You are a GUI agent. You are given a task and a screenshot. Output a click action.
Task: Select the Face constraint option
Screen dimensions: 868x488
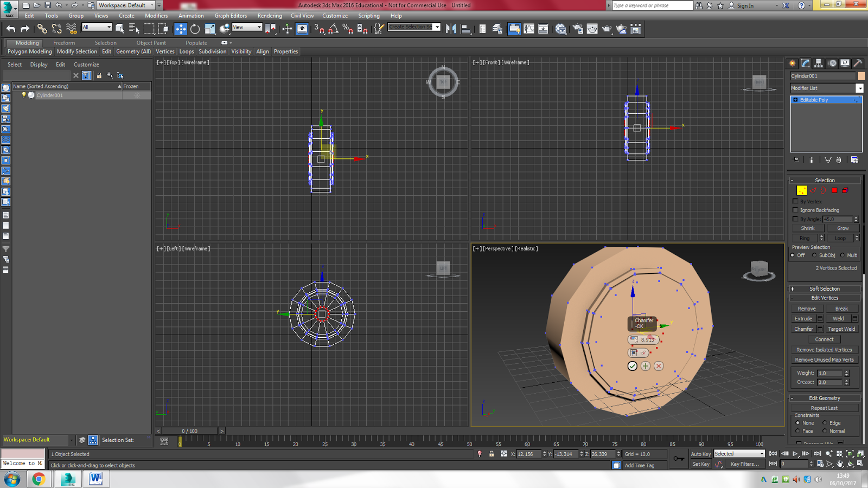(797, 431)
